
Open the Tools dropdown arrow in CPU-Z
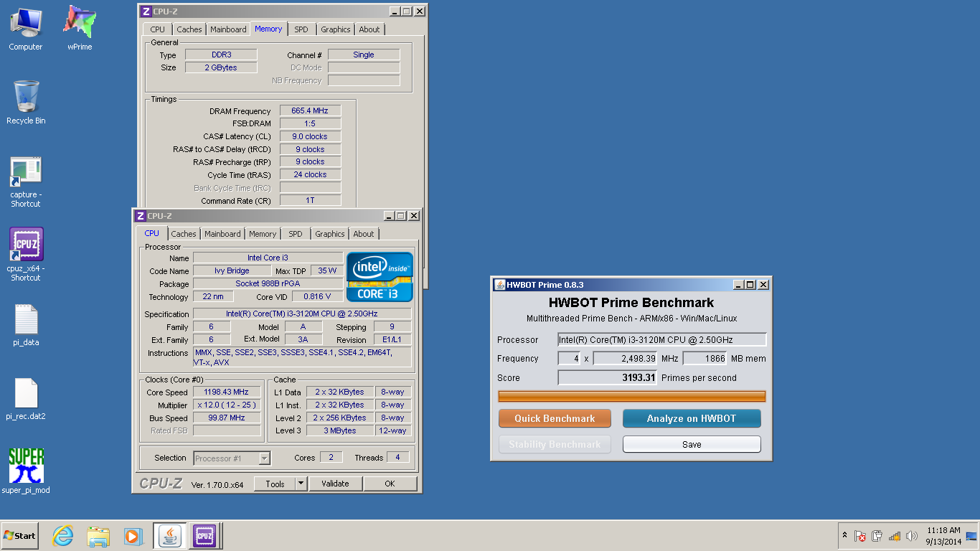(x=301, y=484)
